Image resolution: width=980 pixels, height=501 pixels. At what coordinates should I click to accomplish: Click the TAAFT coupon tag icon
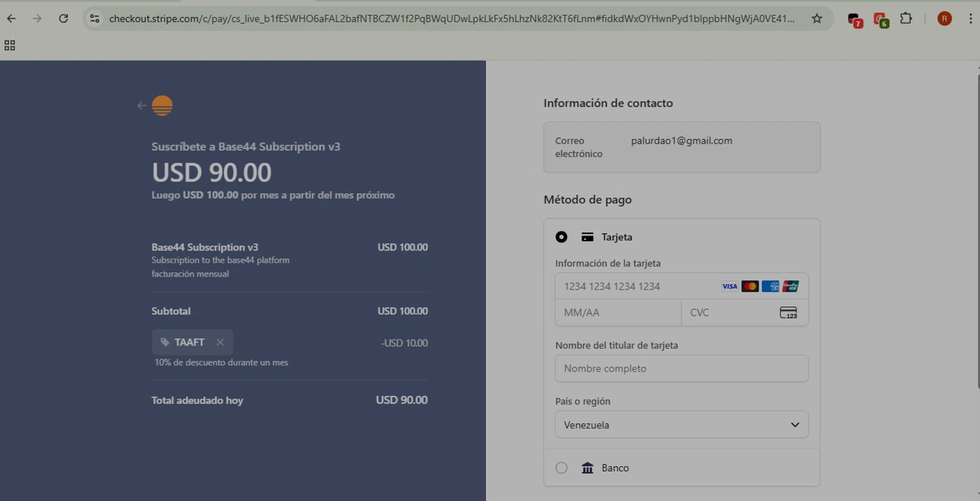click(165, 342)
